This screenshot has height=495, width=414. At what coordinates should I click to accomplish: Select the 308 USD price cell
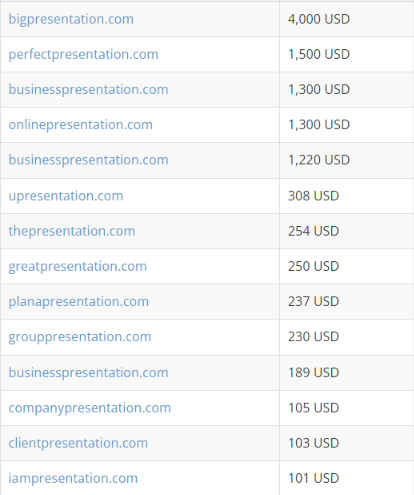(x=347, y=196)
